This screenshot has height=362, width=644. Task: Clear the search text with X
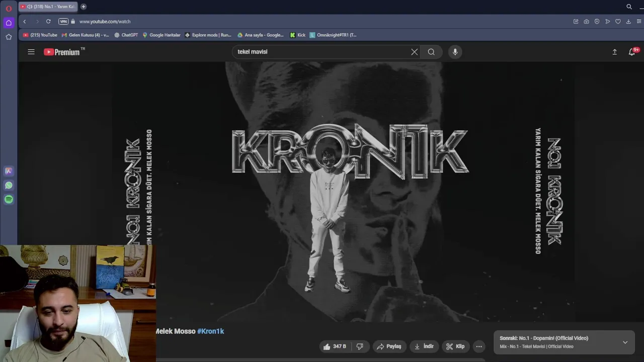pos(415,52)
